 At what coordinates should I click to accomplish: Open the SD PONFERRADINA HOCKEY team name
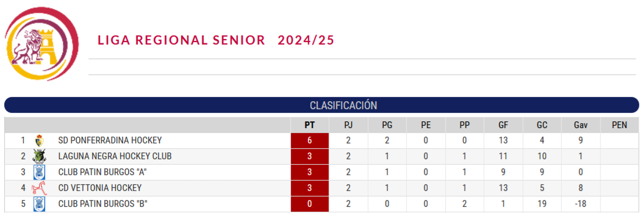pyautogui.click(x=110, y=140)
